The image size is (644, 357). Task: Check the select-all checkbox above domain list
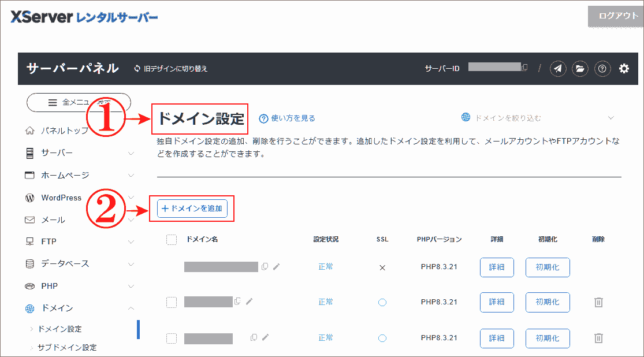[171, 239]
